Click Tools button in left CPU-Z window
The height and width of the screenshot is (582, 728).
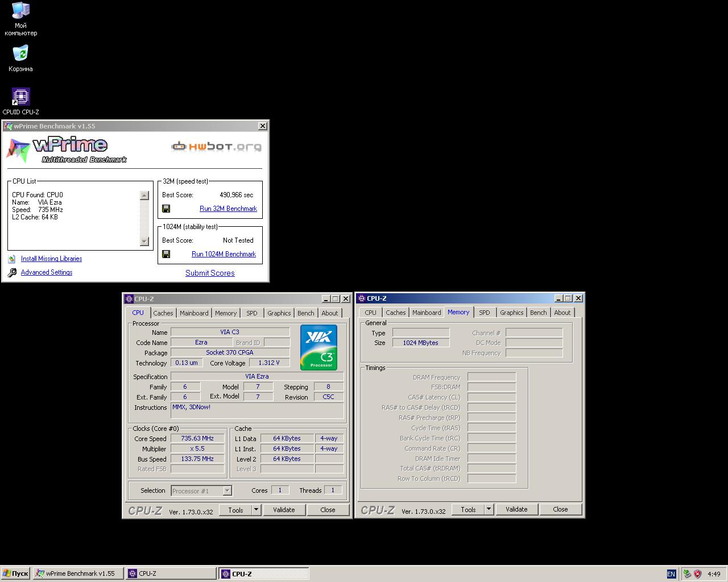click(x=235, y=510)
